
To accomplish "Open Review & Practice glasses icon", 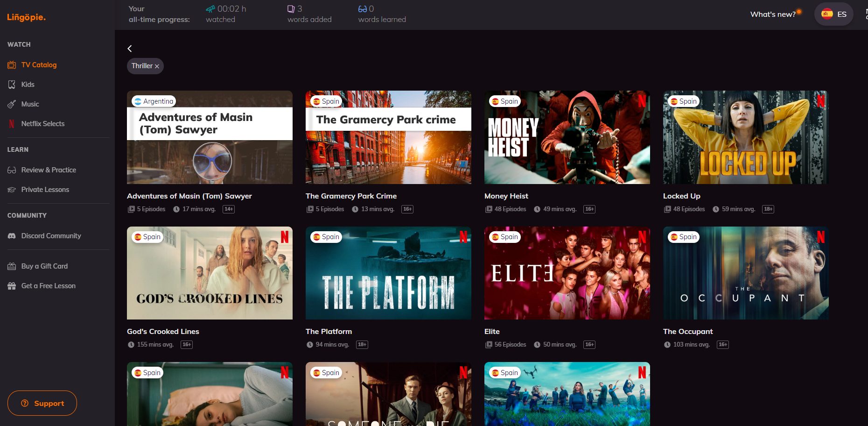I will click(12, 170).
